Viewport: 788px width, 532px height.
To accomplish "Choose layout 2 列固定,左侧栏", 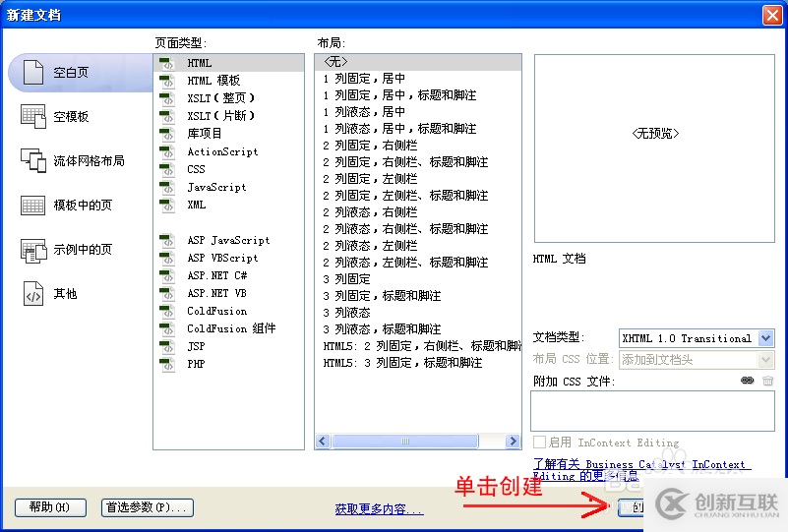I will pyautogui.click(x=418, y=178).
